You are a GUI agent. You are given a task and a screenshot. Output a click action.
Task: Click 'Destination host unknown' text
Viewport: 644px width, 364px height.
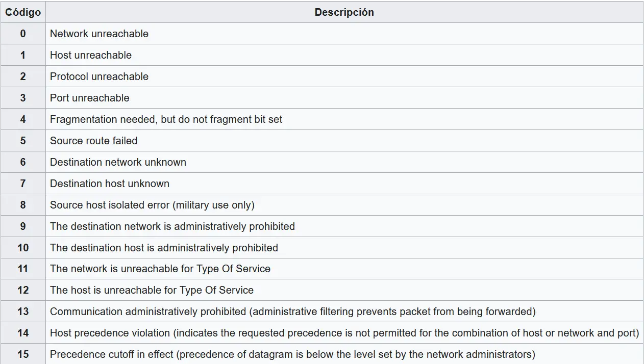tap(110, 184)
